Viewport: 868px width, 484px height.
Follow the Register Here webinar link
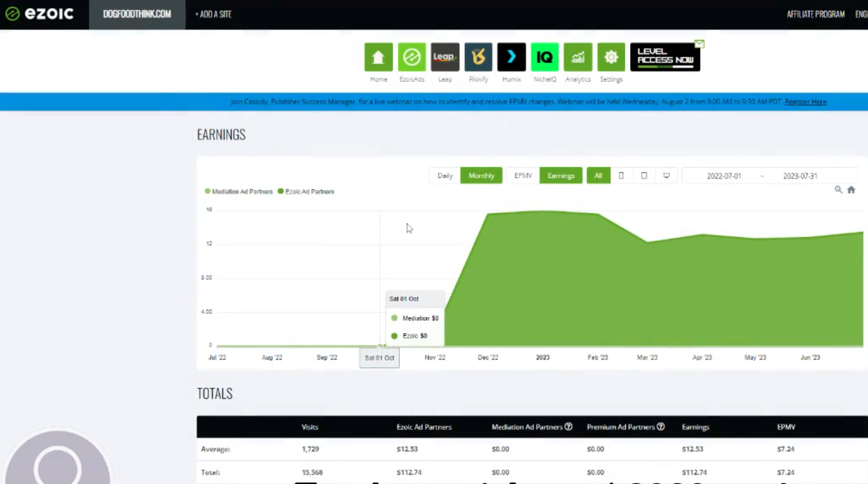[x=805, y=102]
